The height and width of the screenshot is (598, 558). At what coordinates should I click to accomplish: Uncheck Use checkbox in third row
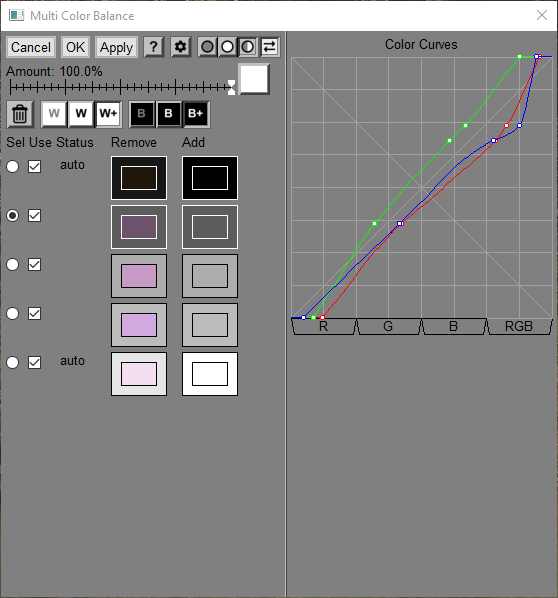34,265
